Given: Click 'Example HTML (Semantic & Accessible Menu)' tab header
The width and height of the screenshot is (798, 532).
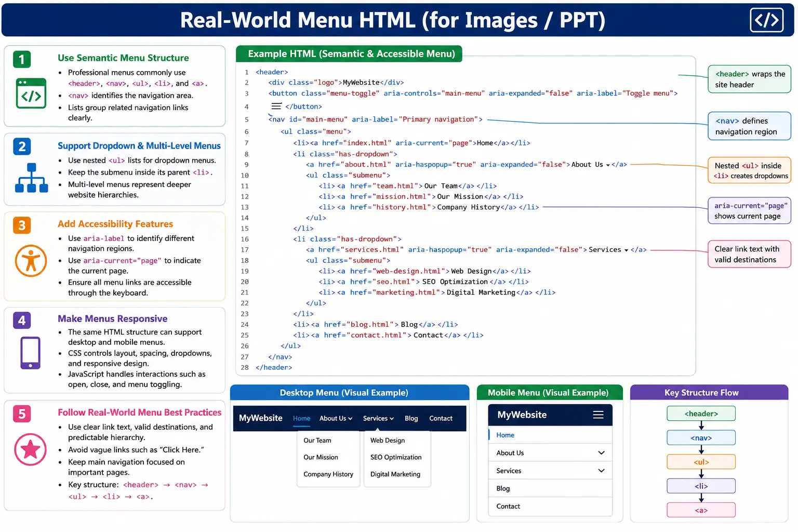Looking at the screenshot, I should click(349, 54).
